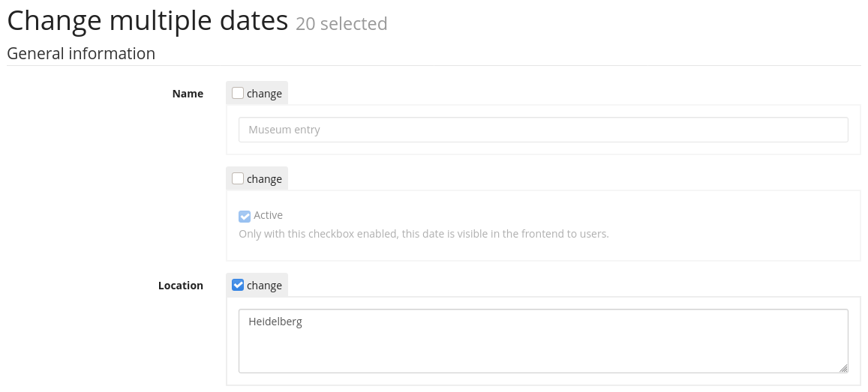The image size is (868, 392).
Task: Click the "change" label beside Name
Action: point(264,94)
